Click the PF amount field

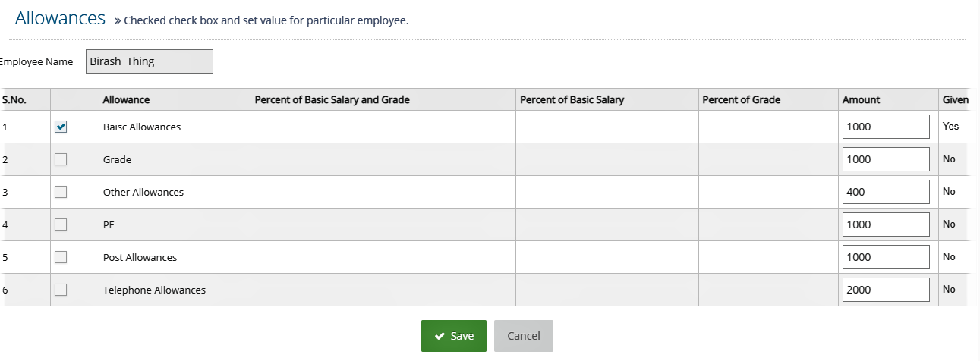click(886, 224)
